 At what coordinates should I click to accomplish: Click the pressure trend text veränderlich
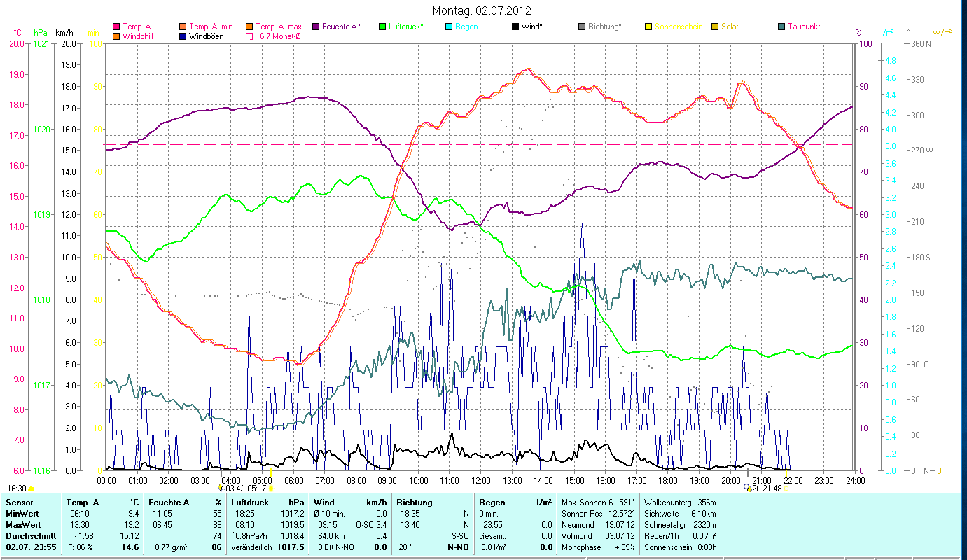pyautogui.click(x=253, y=547)
